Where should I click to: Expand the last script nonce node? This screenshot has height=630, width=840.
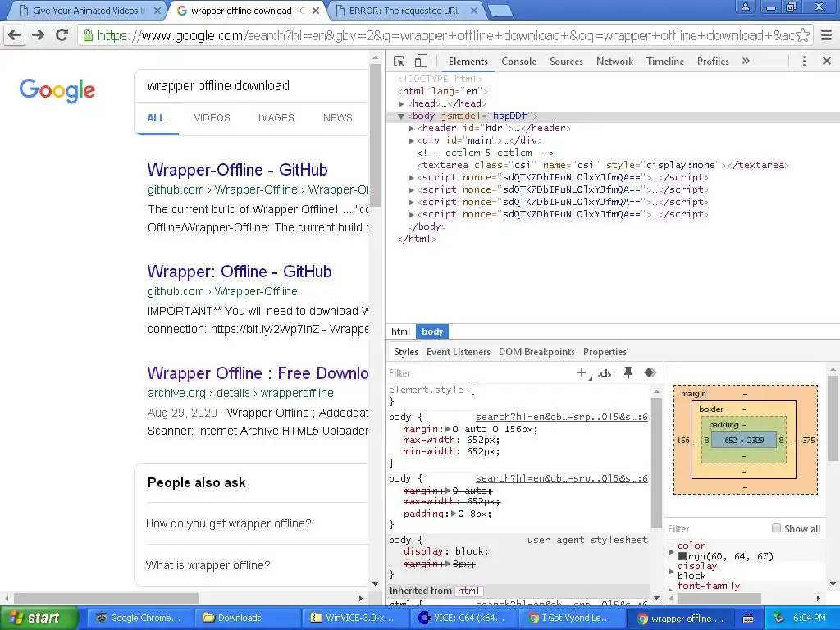point(411,214)
